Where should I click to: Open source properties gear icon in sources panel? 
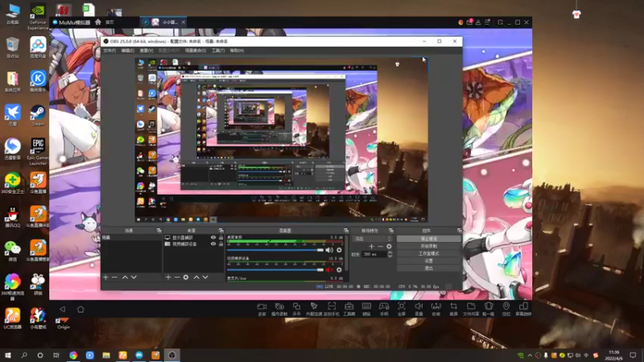coord(186,278)
